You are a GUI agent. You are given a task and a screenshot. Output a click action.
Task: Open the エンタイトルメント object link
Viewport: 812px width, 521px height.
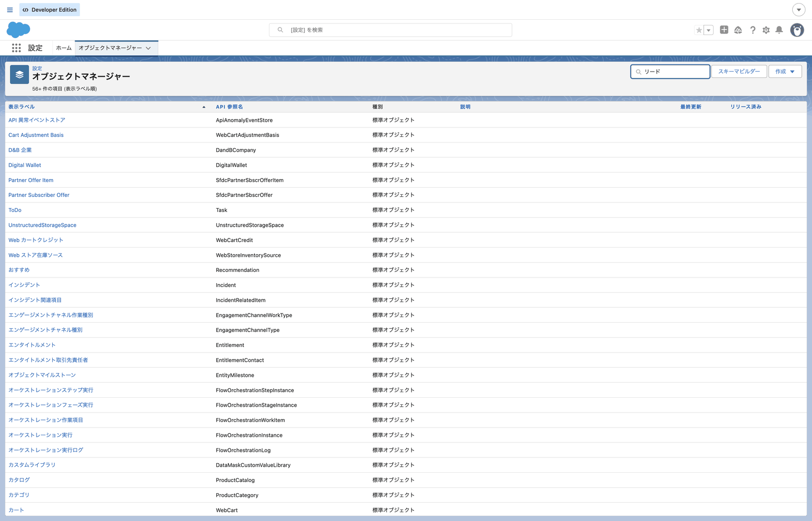(32, 345)
